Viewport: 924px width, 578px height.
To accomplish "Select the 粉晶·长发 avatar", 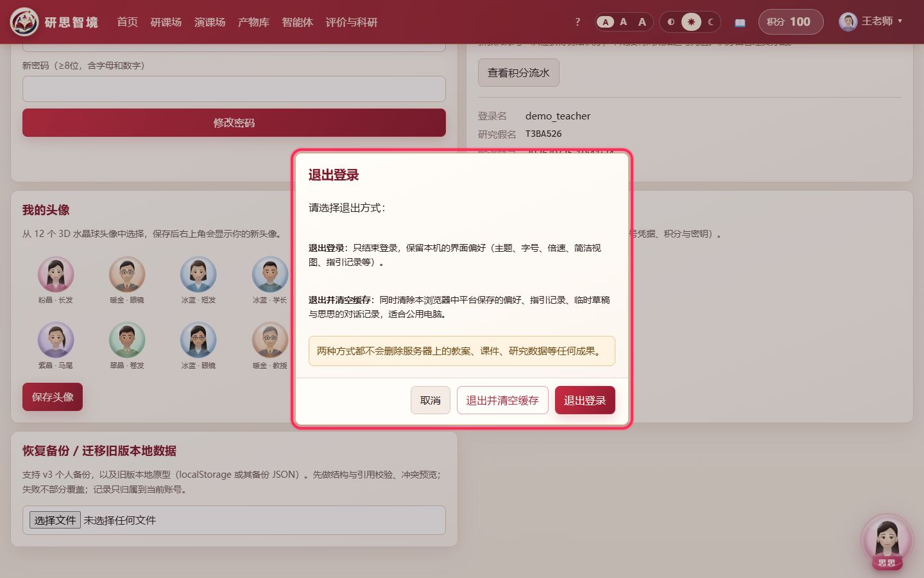I will pyautogui.click(x=56, y=274).
